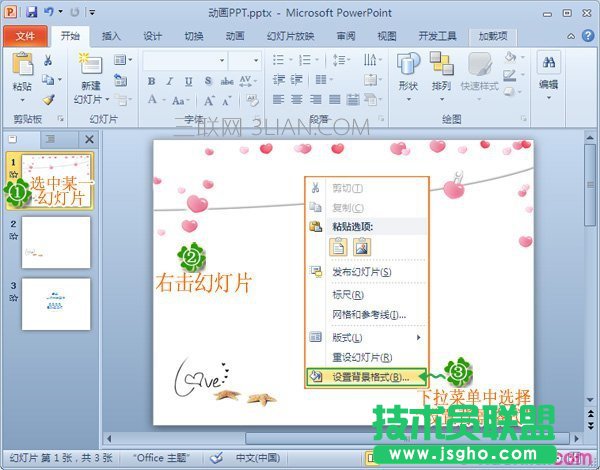Image resolution: width=600 pixels, height=470 pixels.
Task: Open the font color dropdown arrow
Action: tap(164, 100)
